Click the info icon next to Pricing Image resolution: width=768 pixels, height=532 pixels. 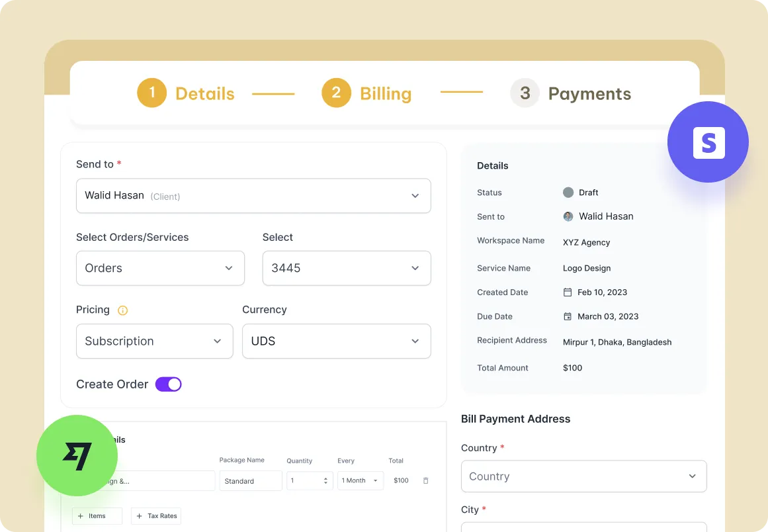pyautogui.click(x=122, y=310)
